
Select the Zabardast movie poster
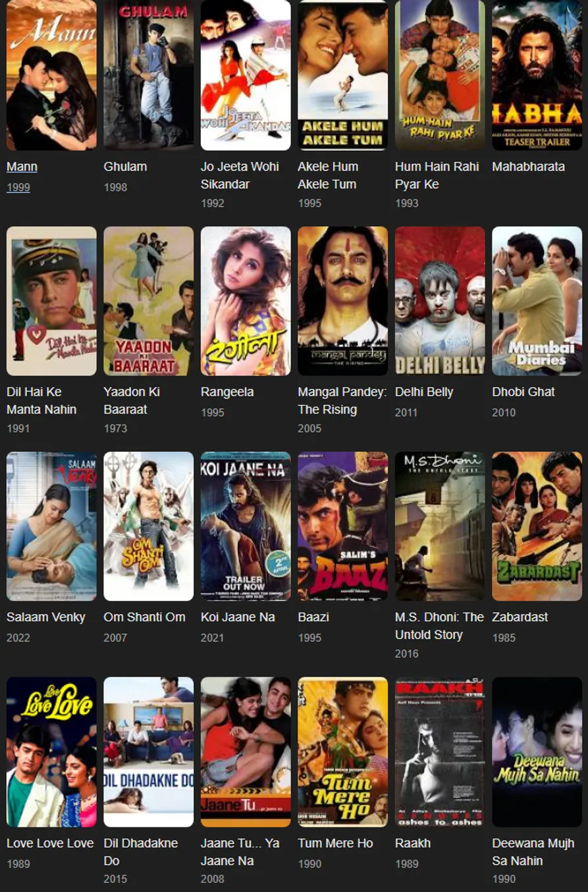tap(537, 526)
